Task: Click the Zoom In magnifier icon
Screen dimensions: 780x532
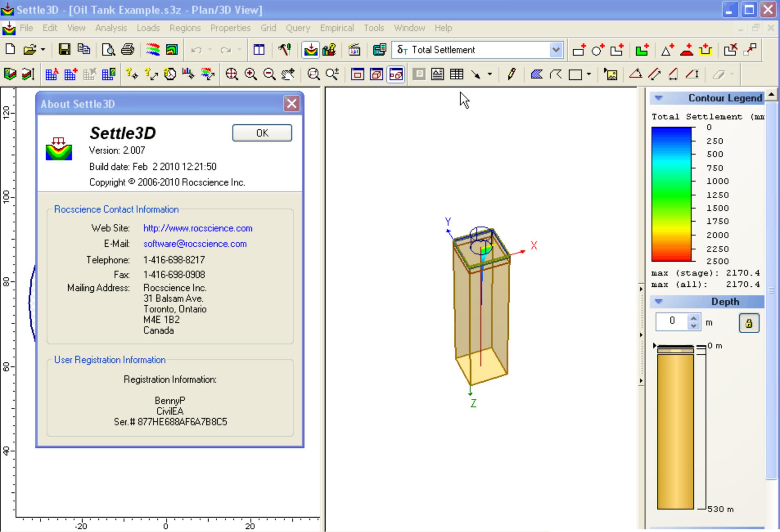Action: 250,74
